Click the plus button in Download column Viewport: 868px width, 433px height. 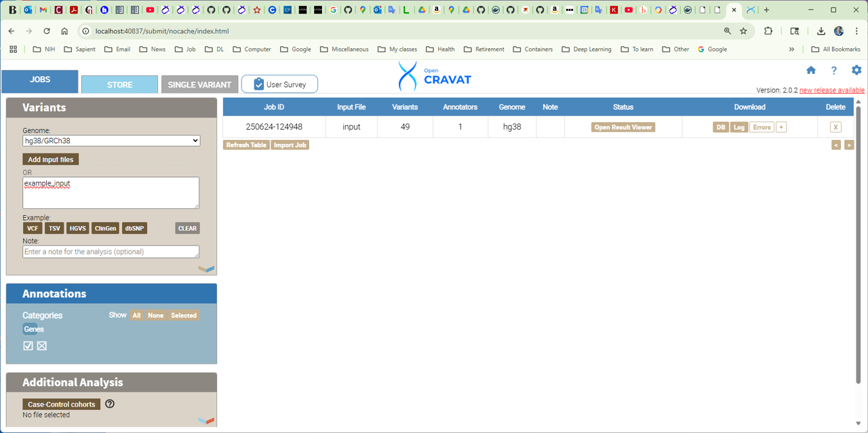781,128
